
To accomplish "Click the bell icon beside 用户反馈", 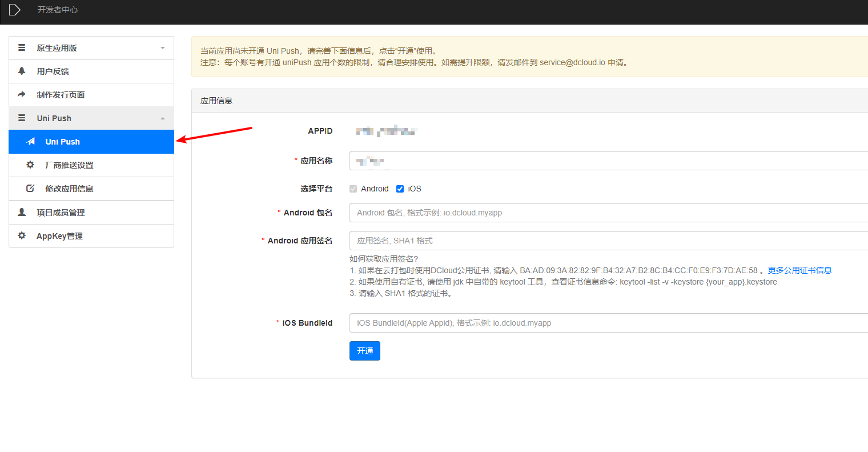I will (22, 71).
